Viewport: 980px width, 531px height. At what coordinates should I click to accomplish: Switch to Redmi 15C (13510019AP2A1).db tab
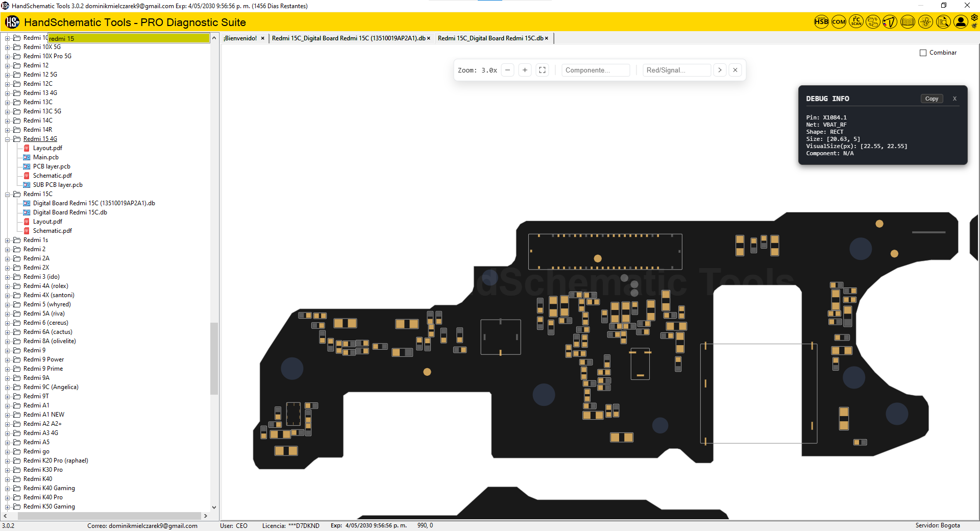click(x=349, y=38)
